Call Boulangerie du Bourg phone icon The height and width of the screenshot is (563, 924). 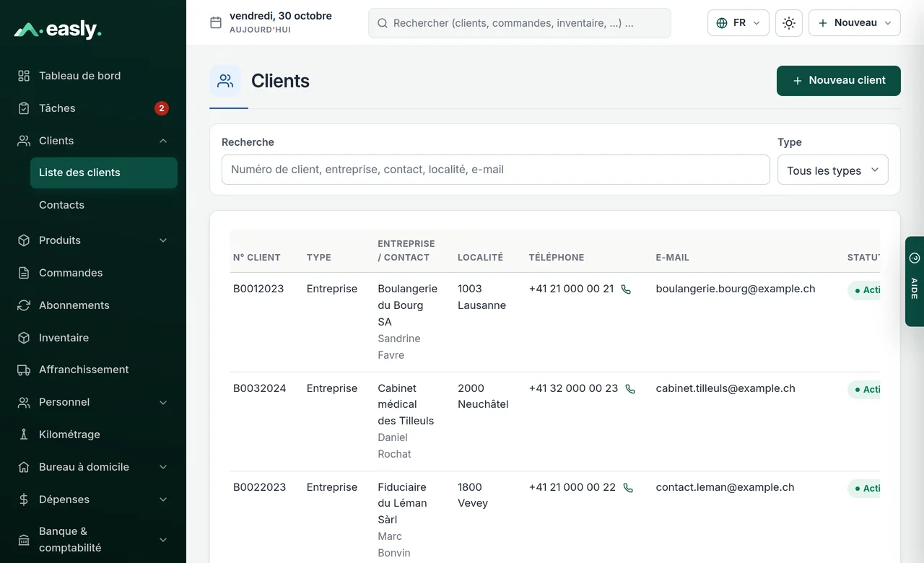click(x=626, y=289)
